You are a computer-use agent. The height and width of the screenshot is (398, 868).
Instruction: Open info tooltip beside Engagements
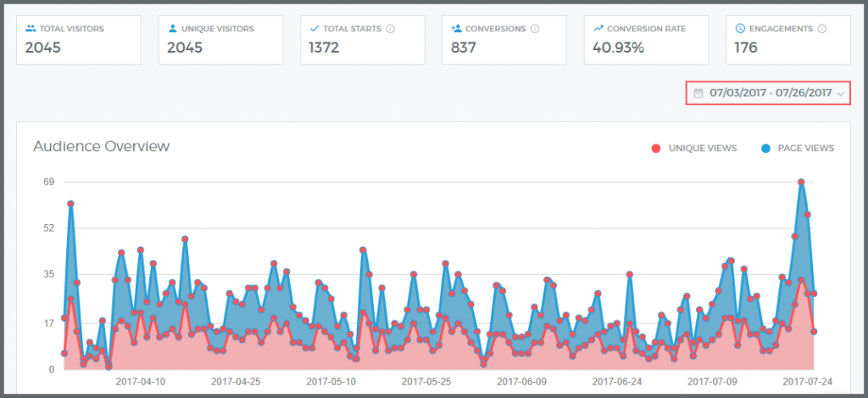pos(820,29)
